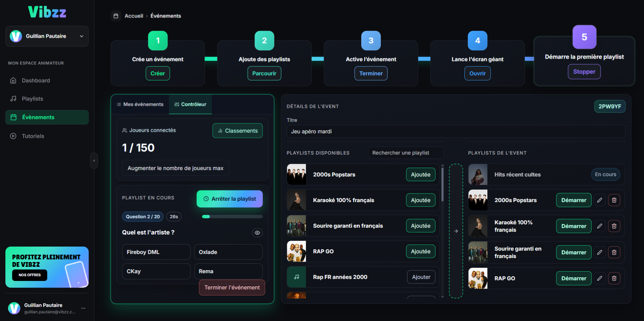Click the Vibzz logo
This screenshot has height=321, width=644.
(x=47, y=12)
